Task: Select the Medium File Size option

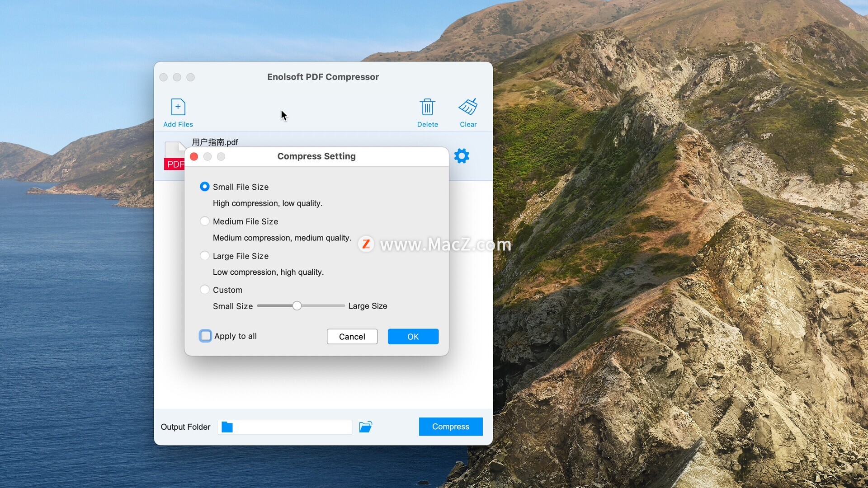Action: [205, 221]
